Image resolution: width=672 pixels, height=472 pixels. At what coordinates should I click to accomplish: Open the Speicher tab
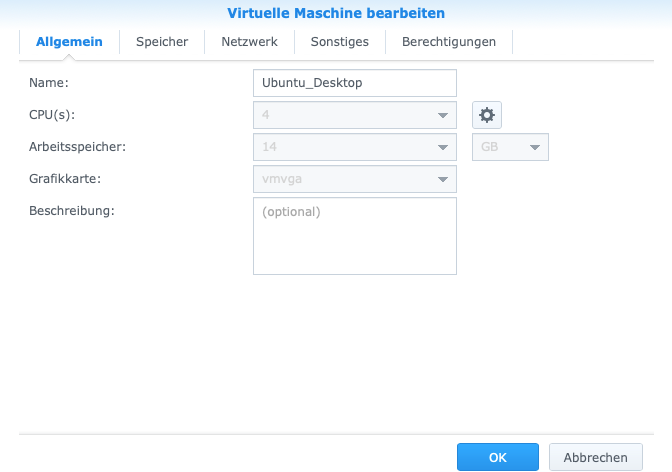click(162, 42)
